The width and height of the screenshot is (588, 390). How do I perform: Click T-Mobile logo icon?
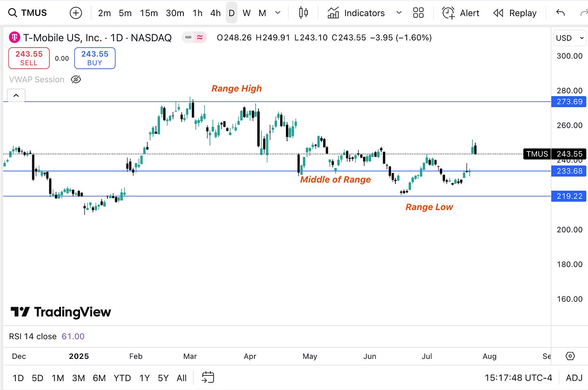(x=15, y=38)
